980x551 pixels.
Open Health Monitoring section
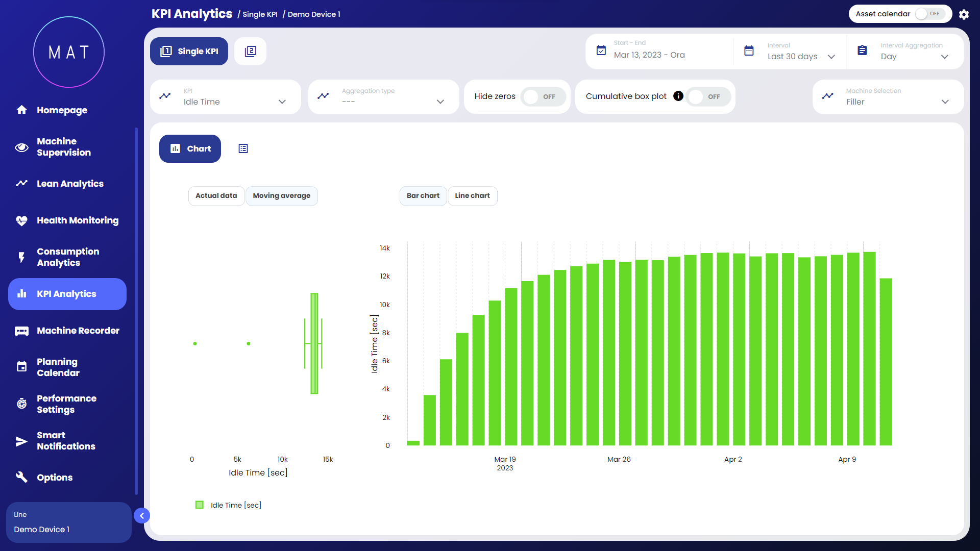[77, 220]
